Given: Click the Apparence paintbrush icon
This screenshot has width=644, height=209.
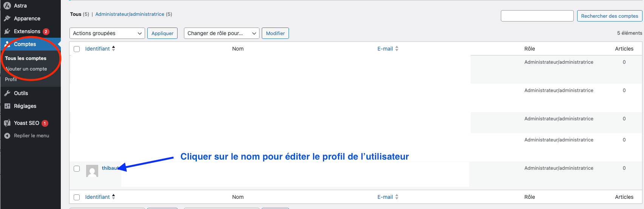Looking at the screenshot, I should click(x=7, y=18).
